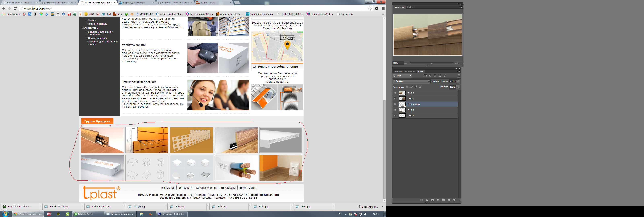This screenshot has width=644, height=217.
Task: Add a layer mask
Action: [x=432, y=200]
